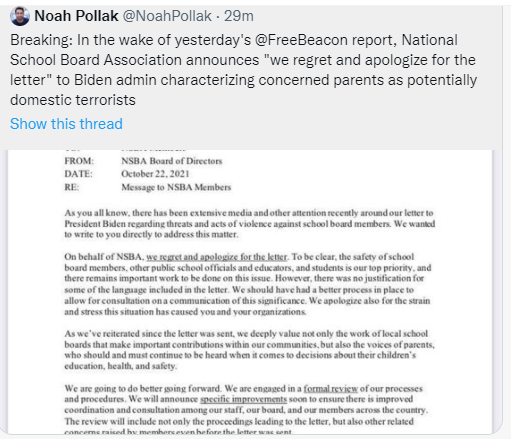Click the paragraph beginning 'As you all know'
This screenshot has width=511, height=439.
click(x=250, y=223)
